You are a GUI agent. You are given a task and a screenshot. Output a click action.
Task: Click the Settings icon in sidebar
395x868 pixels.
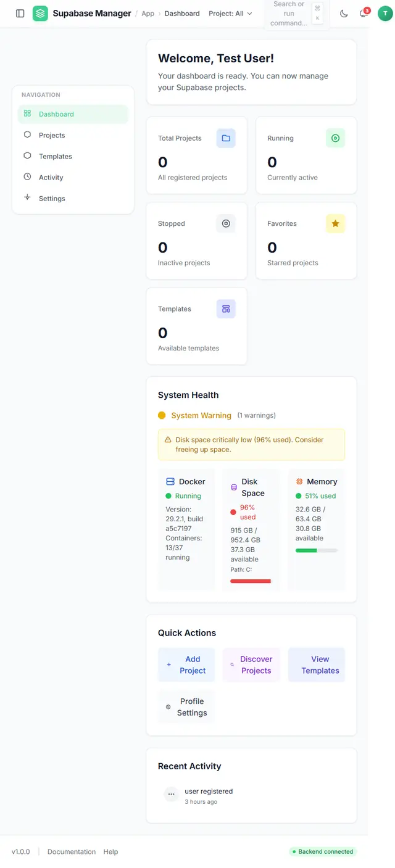pos(27,197)
